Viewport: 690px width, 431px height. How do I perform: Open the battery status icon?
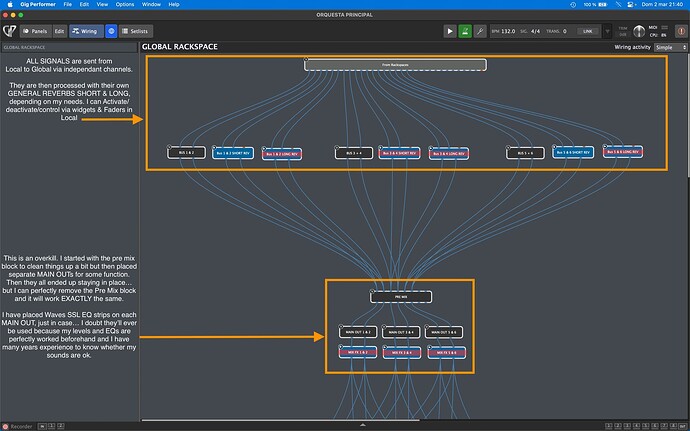pyautogui.click(x=602, y=4)
